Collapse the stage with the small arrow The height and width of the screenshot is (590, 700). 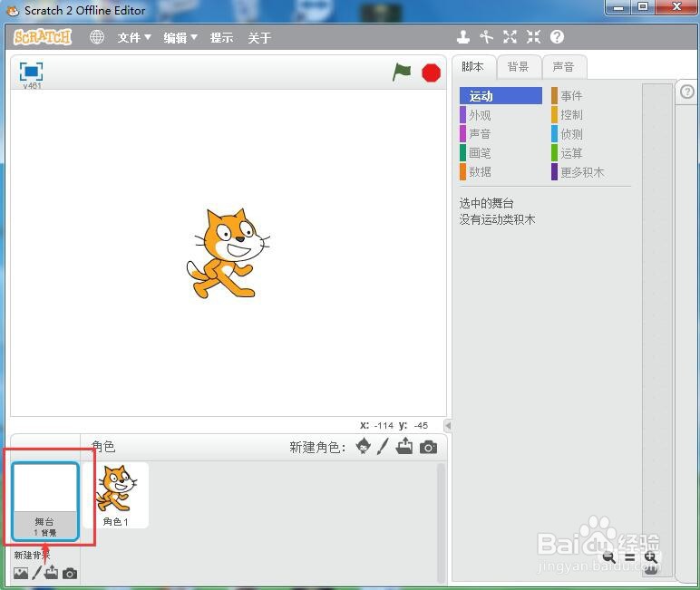(x=448, y=425)
